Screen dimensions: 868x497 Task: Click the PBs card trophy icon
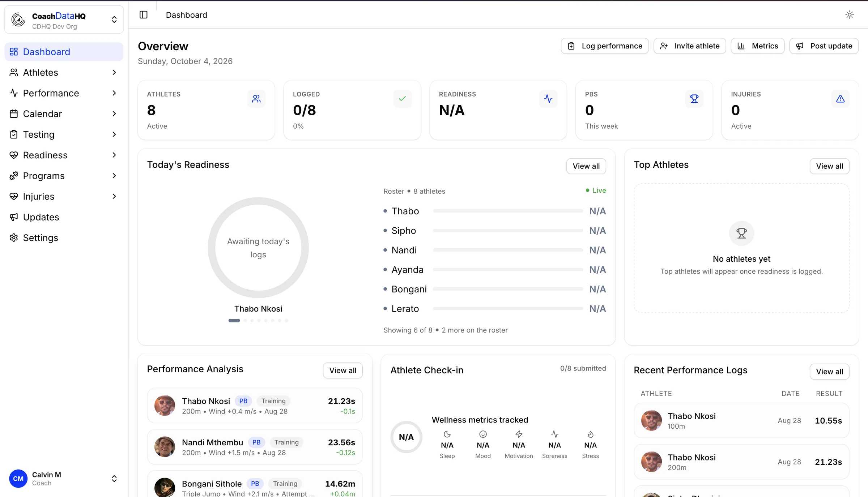point(694,99)
